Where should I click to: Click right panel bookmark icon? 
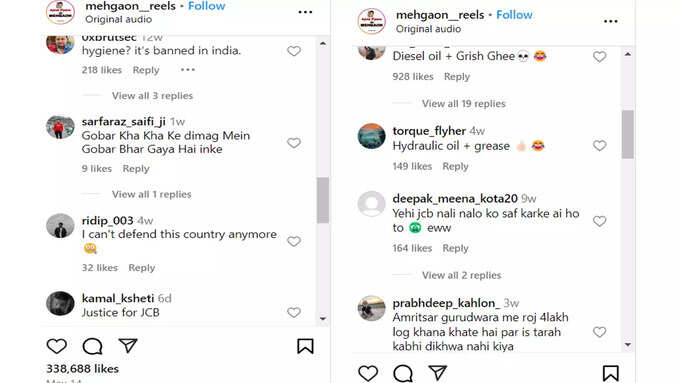[x=611, y=373]
